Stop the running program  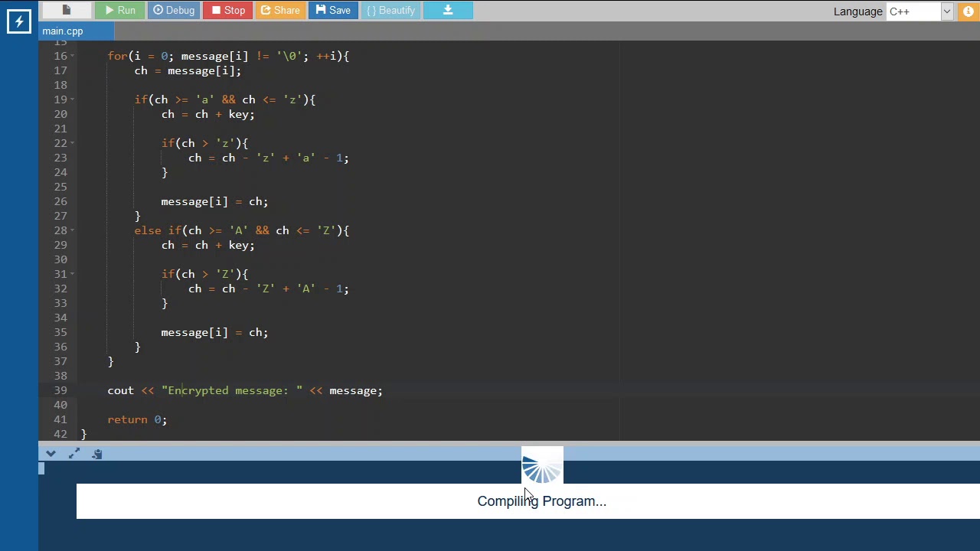pos(228,10)
